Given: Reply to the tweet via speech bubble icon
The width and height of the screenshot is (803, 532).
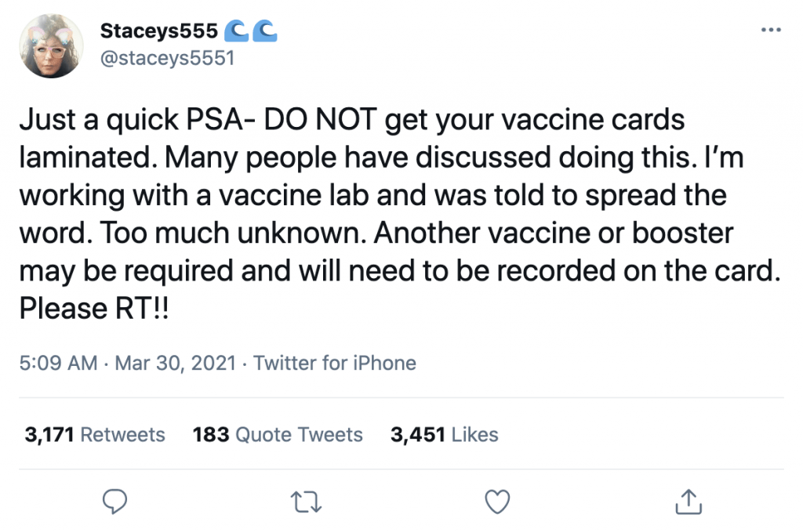Looking at the screenshot, I should click(x=115, y=500).
